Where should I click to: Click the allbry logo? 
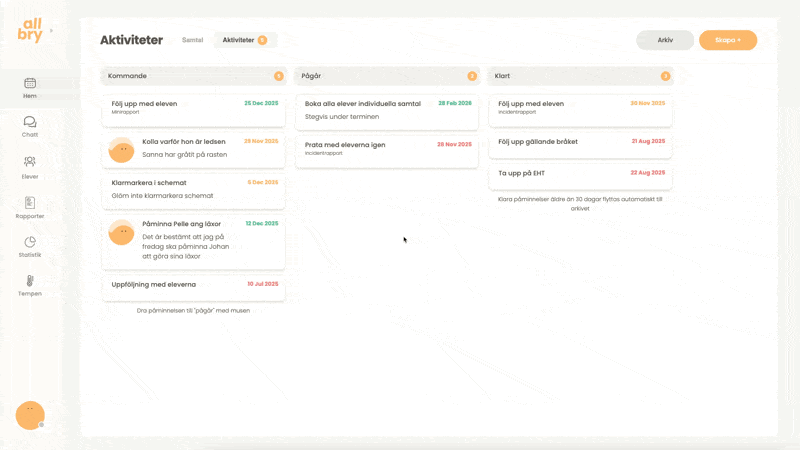click(x=30, y=31)
